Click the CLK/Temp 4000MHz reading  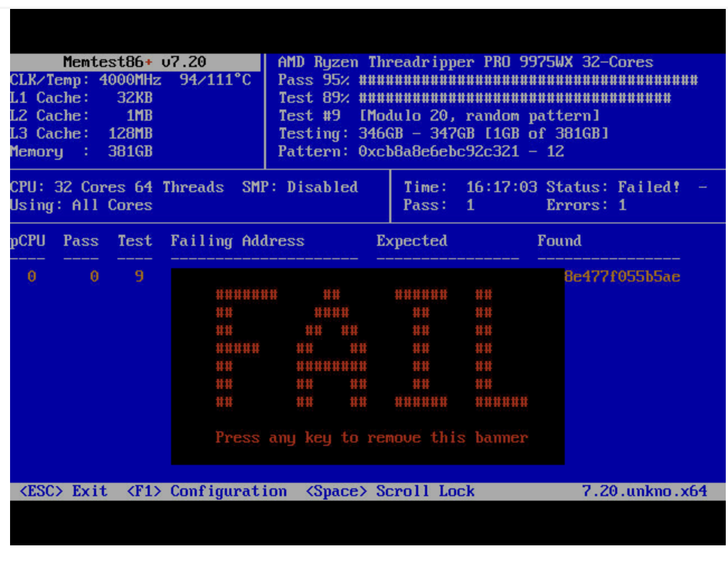click(x=130, y=80)
